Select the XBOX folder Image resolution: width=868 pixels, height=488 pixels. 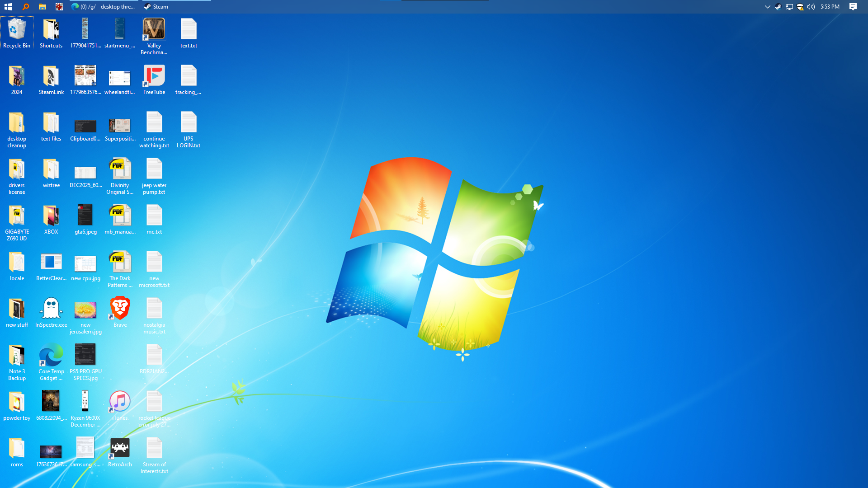51,220
